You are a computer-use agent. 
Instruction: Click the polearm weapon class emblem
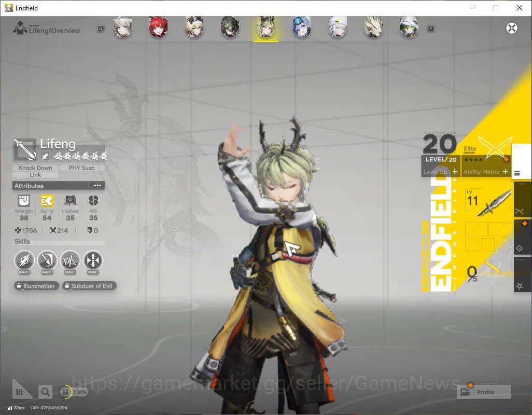click(25, 149)
